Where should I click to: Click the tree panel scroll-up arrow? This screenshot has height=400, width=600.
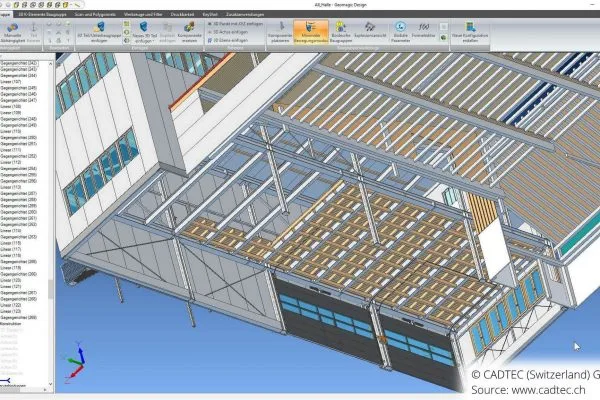click(51, 64)
